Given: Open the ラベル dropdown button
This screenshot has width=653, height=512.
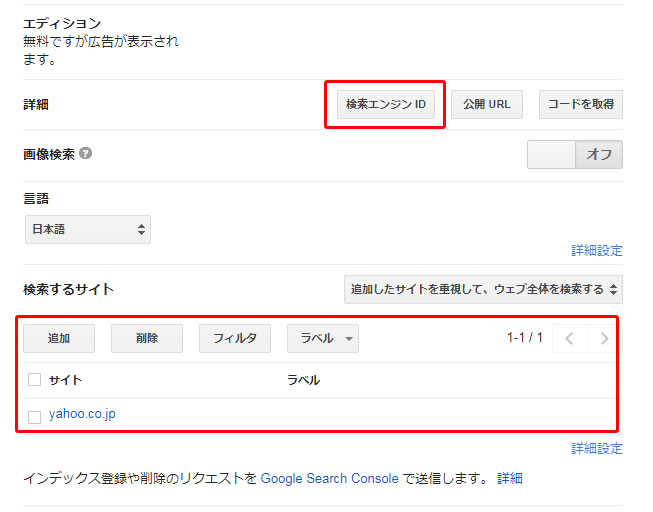Looking at the screenshot, I should (x=323, y=338).
